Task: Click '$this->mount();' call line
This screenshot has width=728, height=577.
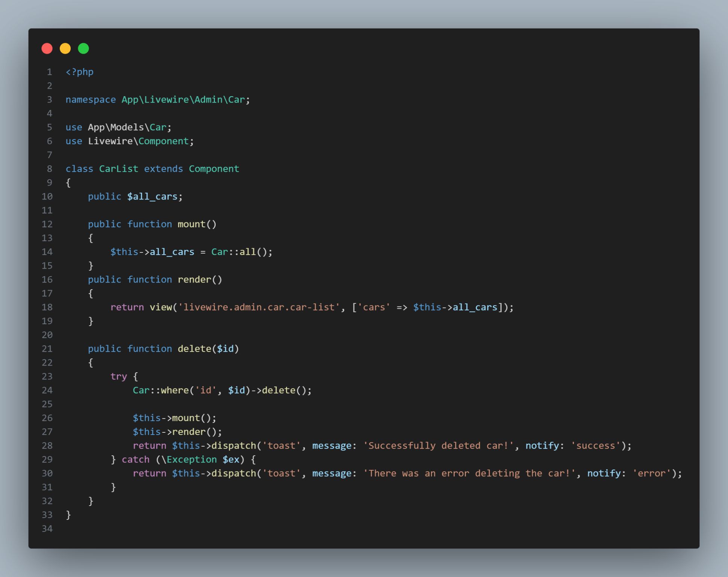Action: coord(174,418)
